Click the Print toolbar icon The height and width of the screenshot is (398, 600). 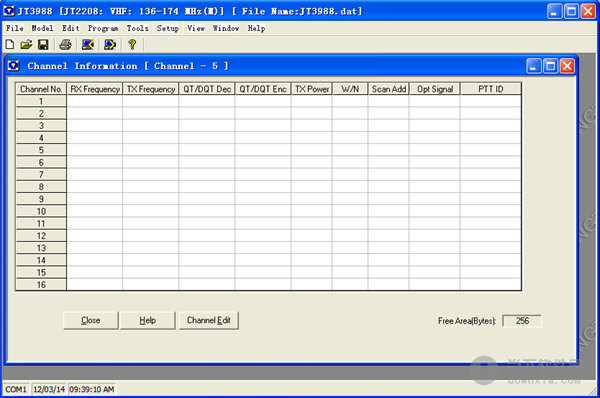click(x=65, y=45)
